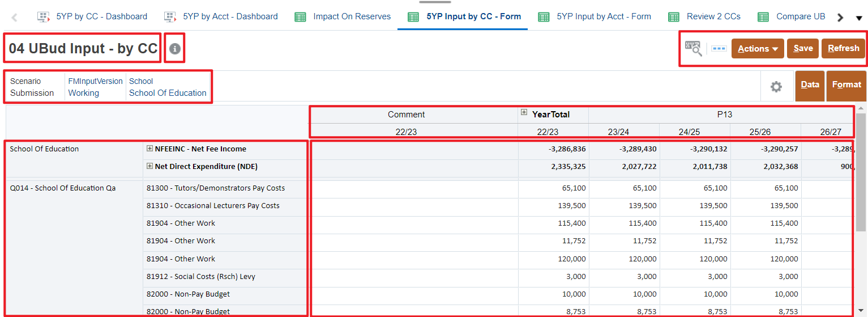Screen dimensions: 868x317
Task: Change the School Of Education POV member
Action: tap(168, 93)
